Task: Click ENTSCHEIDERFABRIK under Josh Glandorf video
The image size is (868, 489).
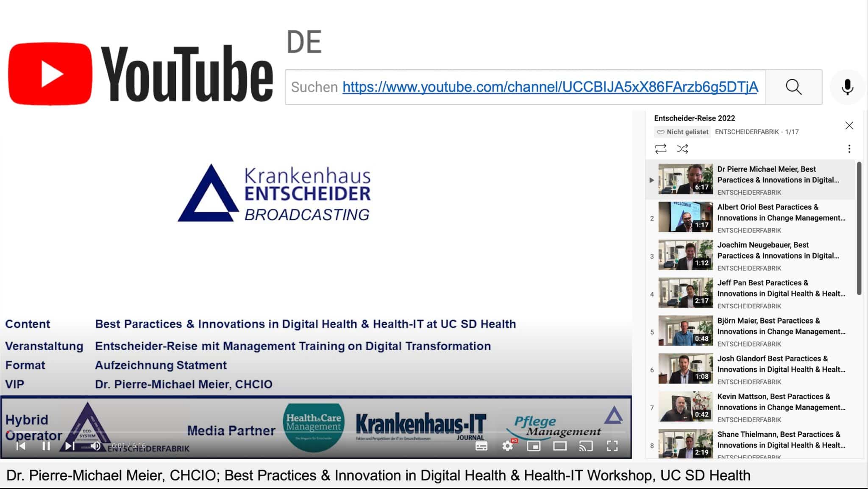Action: [x=749, y=382]
